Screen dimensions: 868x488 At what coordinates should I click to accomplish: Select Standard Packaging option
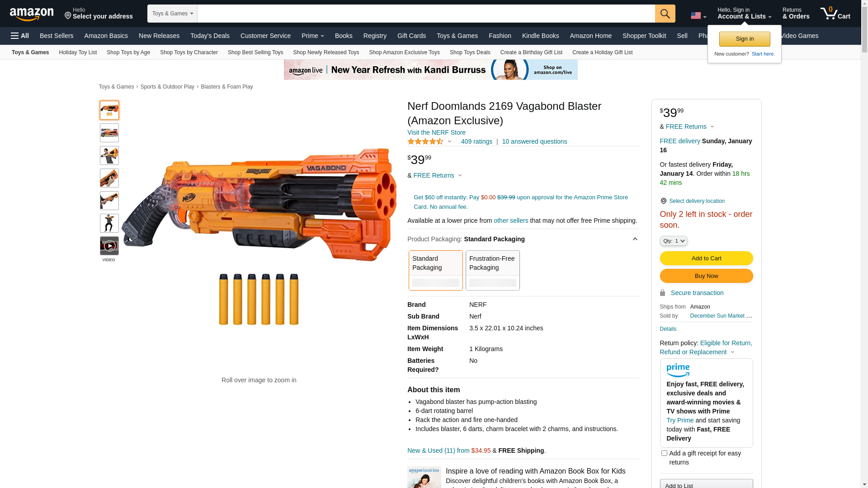point(436,270)
